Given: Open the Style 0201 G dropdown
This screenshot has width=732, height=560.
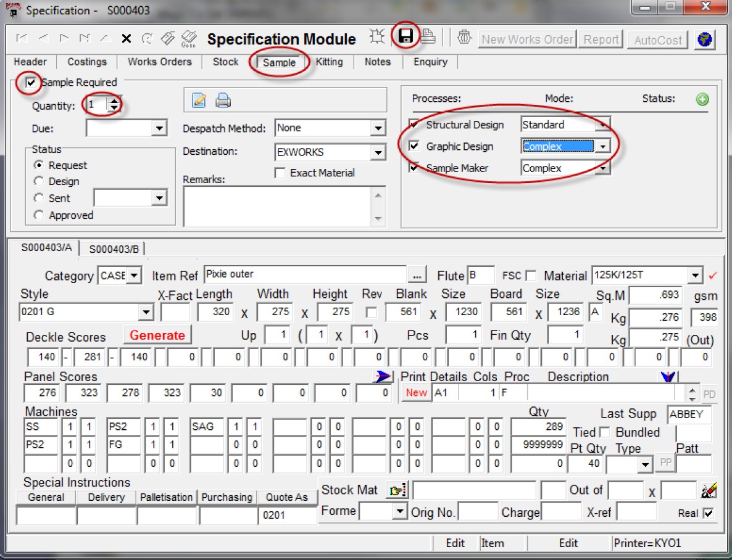Looking at the screenshot, I should [146, 312].
